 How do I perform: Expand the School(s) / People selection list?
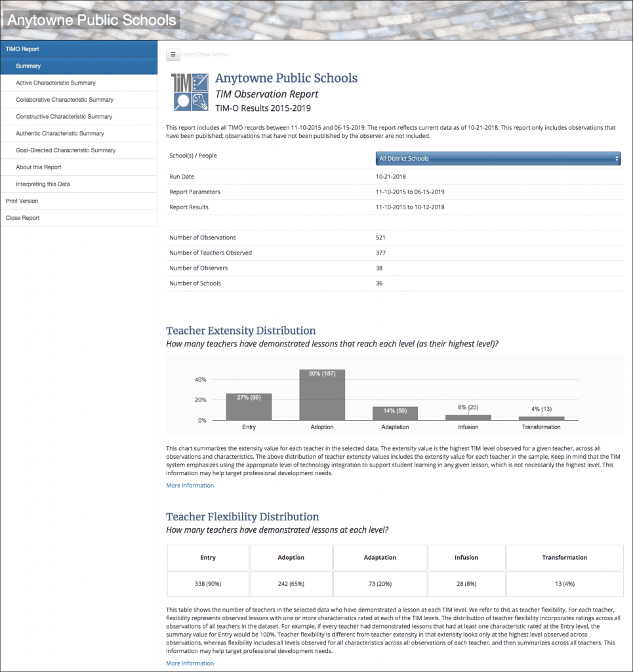499,158
